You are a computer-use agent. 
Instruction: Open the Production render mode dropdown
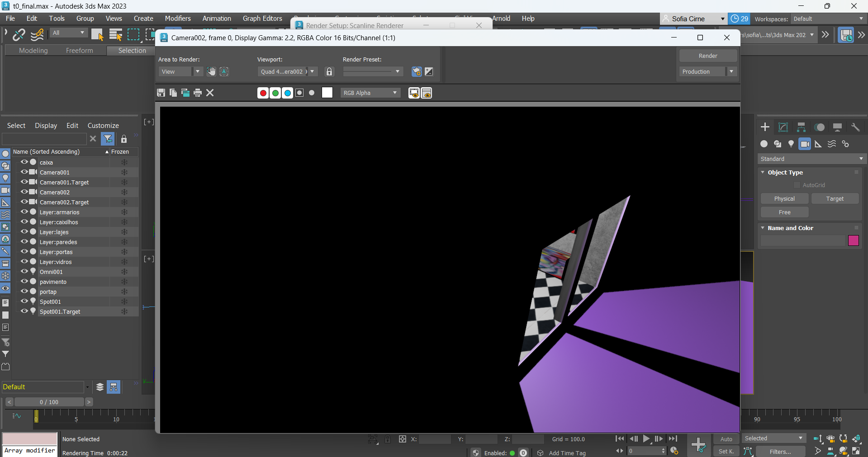click(731, 72)
